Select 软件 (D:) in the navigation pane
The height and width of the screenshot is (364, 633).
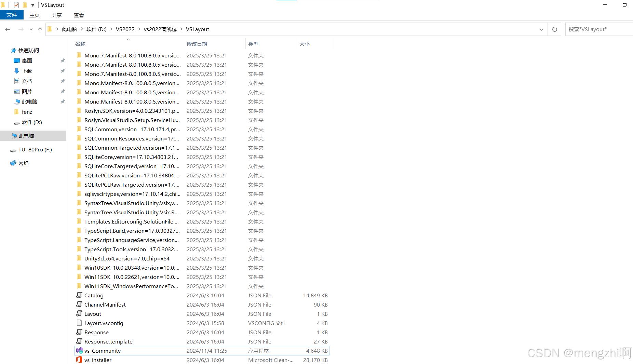pyautogui.click(x=32, y=122)
